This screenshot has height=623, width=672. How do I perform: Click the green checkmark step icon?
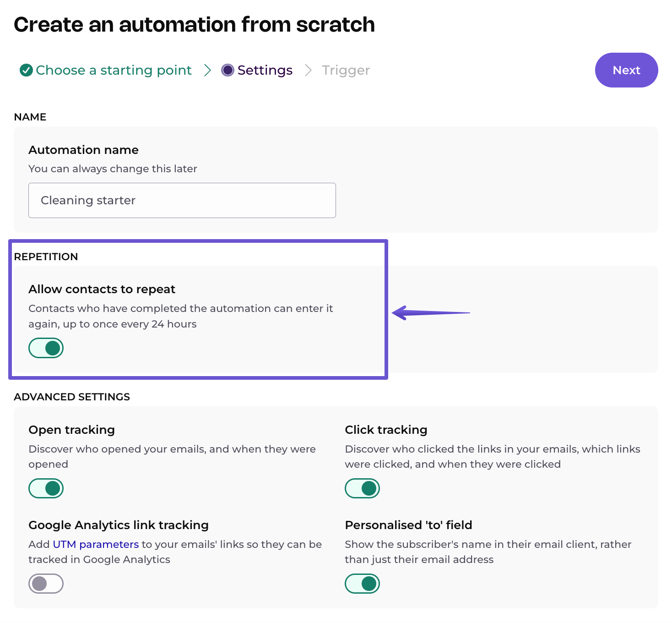(x=26, y=70)
